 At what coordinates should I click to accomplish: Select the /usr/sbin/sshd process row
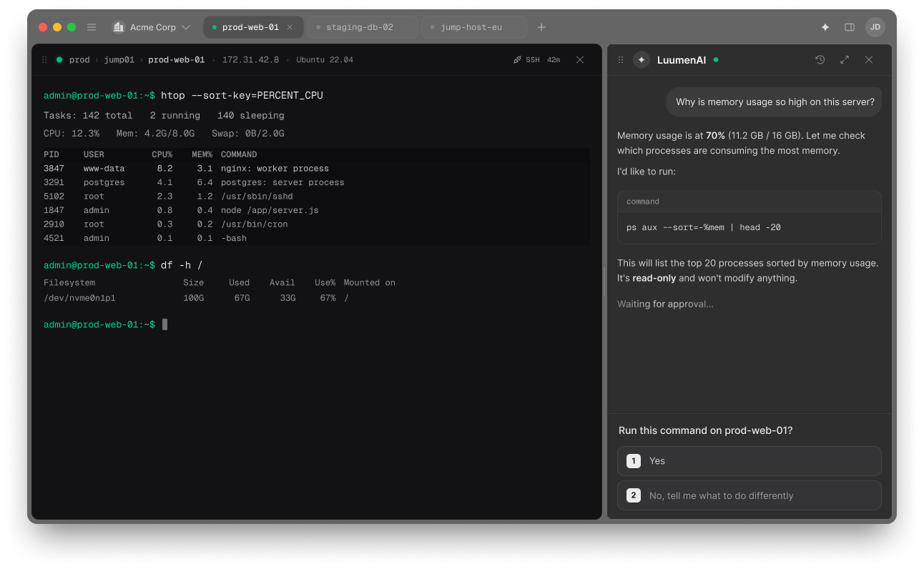317,197
